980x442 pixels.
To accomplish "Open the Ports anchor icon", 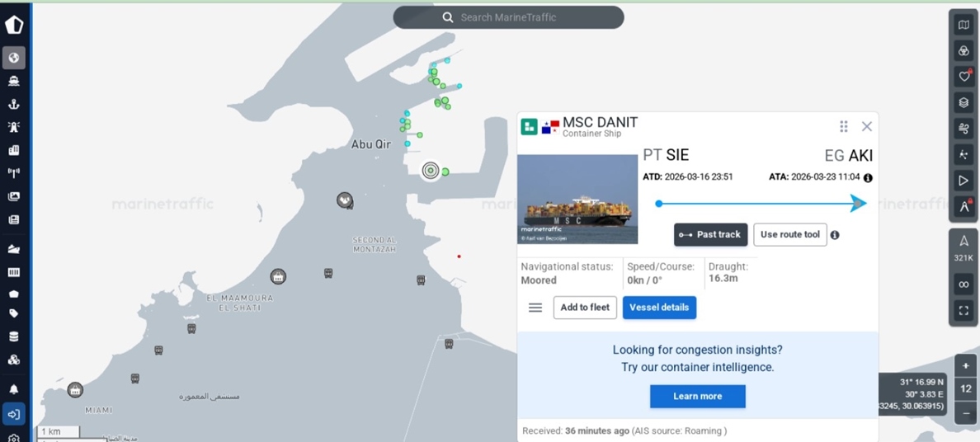I will coord(14,105).
